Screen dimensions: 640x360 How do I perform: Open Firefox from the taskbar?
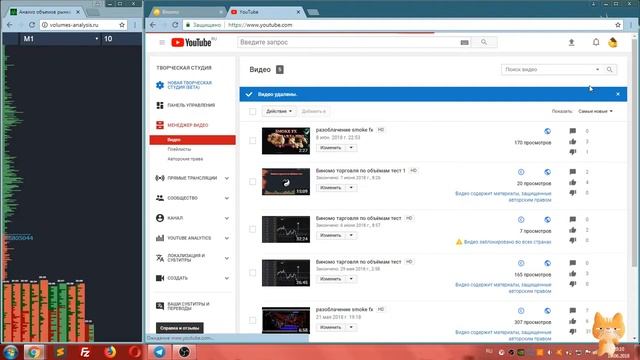click(x=110, y=352)
